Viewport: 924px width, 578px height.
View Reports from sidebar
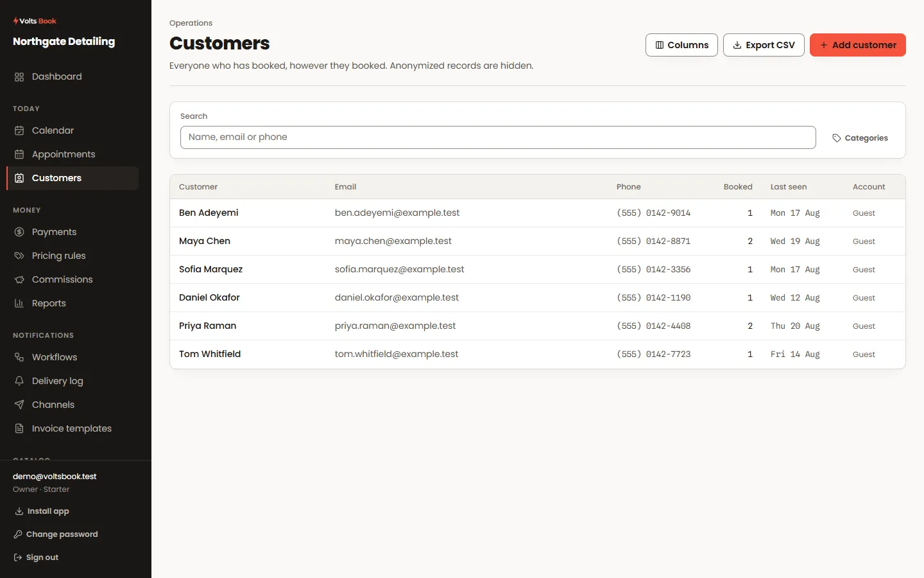pos(73,303)
